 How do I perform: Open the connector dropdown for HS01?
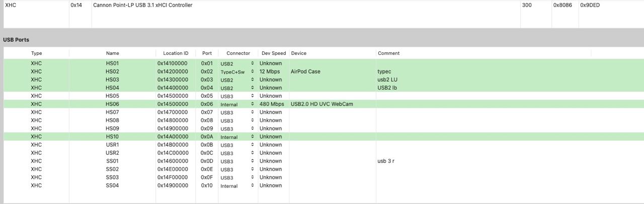[x=237, y=64]
